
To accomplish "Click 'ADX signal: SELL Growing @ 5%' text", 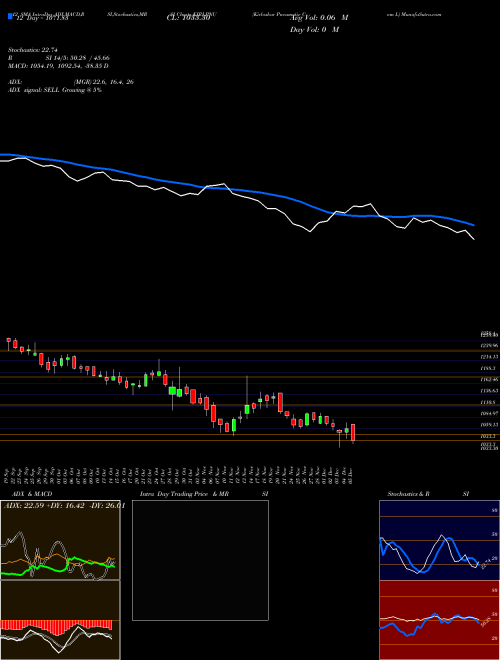I will [x=55, y=90].
